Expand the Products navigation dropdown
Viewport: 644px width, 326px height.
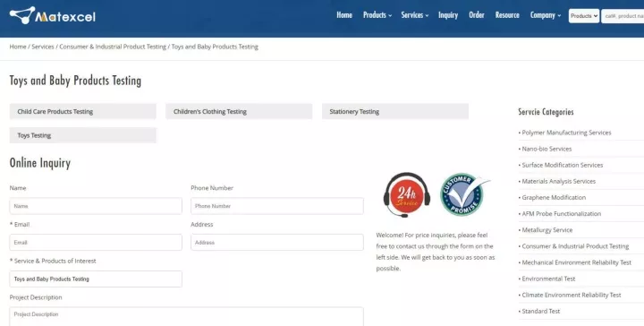377,15
